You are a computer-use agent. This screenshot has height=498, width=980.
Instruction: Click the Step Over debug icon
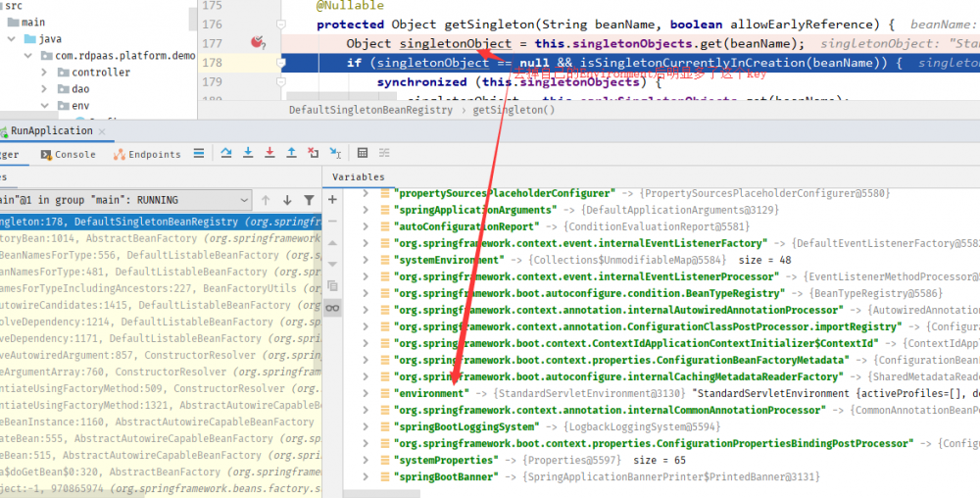point(225,153)
